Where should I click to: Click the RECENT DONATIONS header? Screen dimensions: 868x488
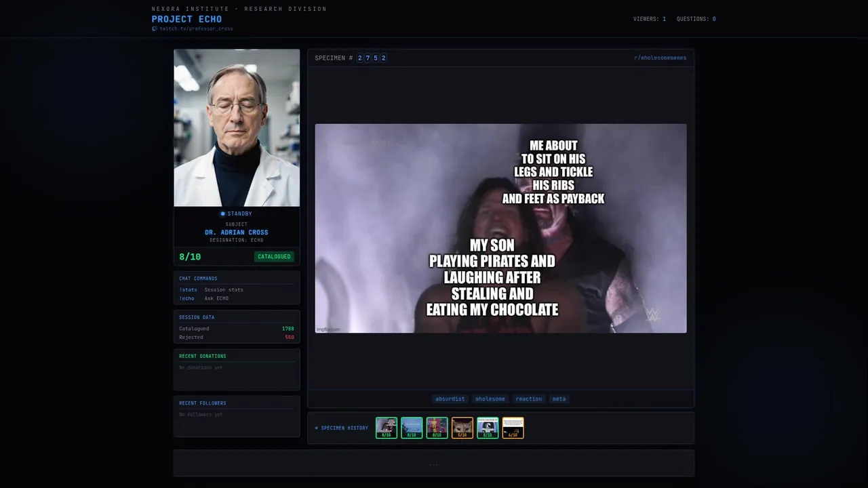[203, 356]
